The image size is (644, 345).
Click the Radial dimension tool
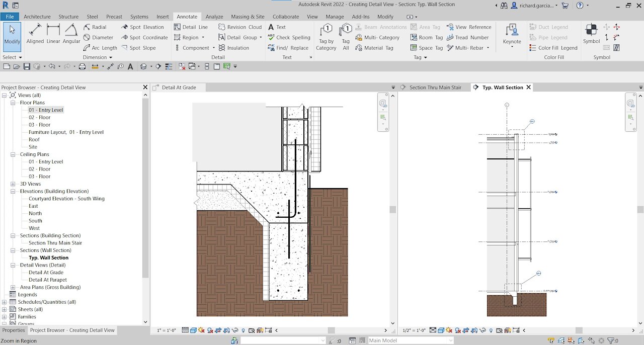95,27
